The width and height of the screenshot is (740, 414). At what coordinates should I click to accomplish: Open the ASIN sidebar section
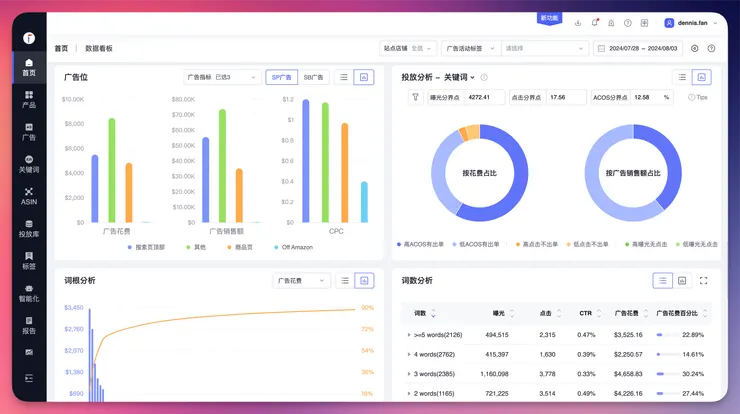29,196
